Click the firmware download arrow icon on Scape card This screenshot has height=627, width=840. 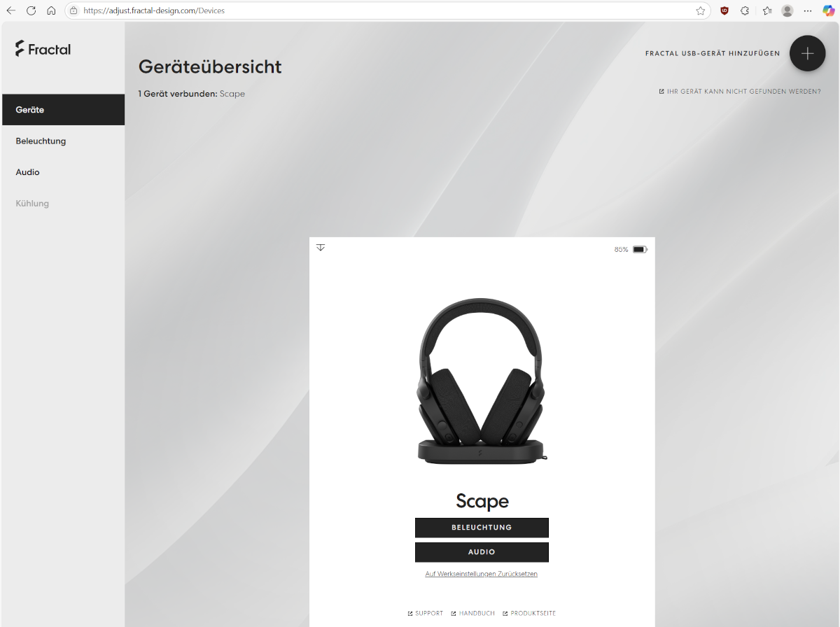[x=321, y=248]
